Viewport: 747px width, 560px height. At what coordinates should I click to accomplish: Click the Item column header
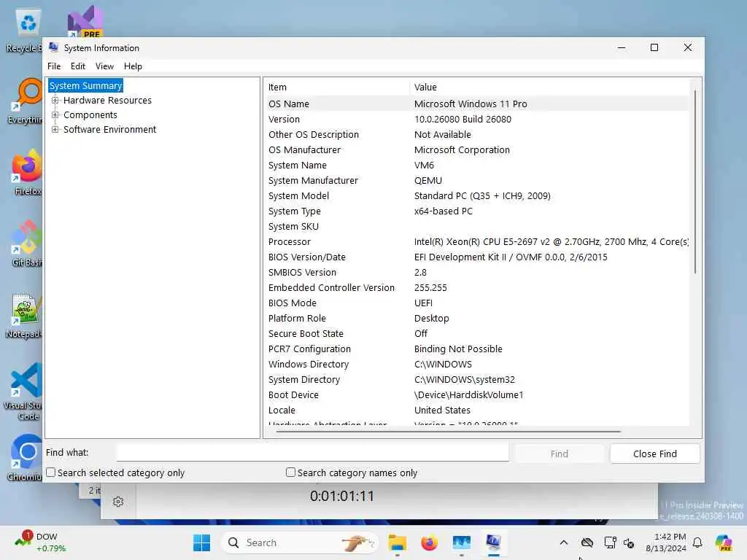pos(336,87)
